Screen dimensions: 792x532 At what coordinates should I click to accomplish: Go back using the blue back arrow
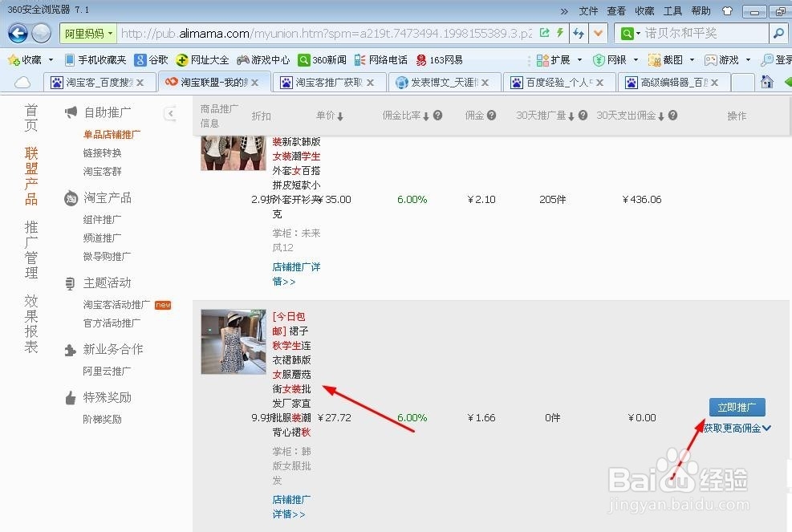click(x=17, y=33)
